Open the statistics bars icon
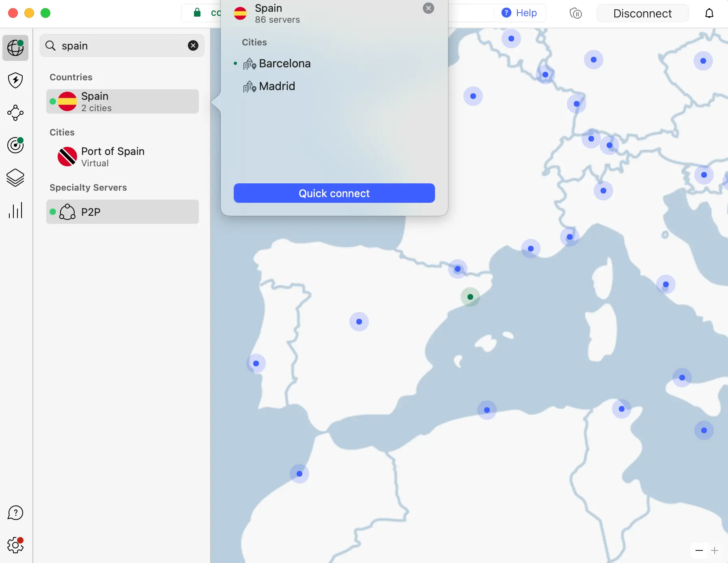This screenshot has height=563, width=728. pyautogui.click(x=15, y=211)
